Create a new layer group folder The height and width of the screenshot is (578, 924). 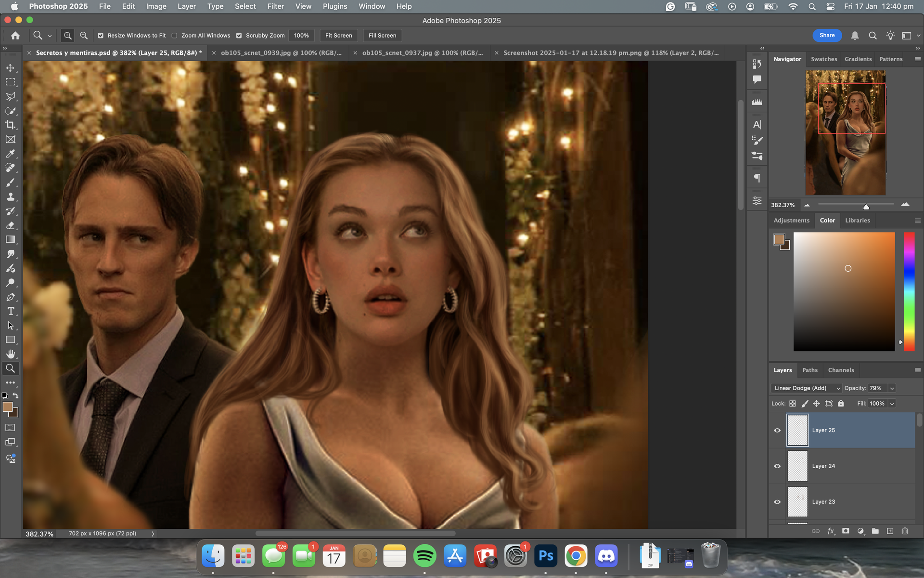pos(875,531)
